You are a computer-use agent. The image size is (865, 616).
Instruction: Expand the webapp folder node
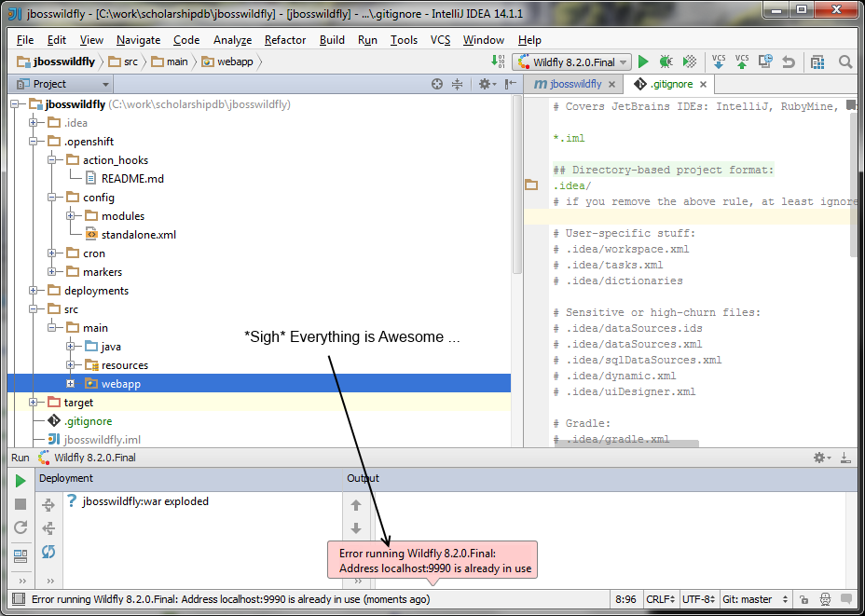(x=70, y=384)
